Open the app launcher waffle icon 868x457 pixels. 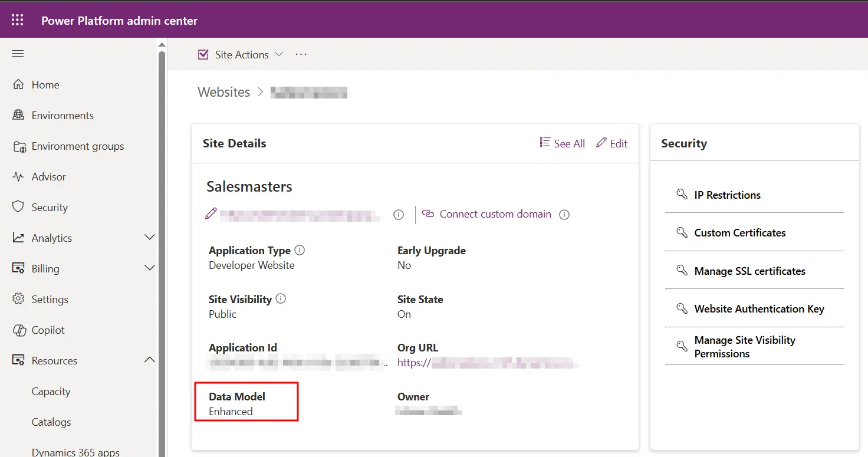[18, 20]
